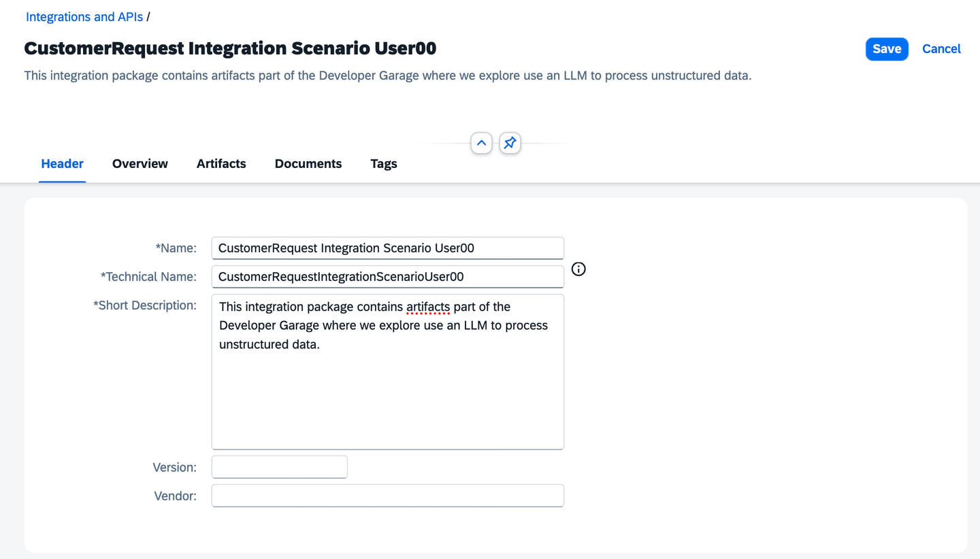Select the Vendor input field
980x559 pixels.
coord(388,496)
